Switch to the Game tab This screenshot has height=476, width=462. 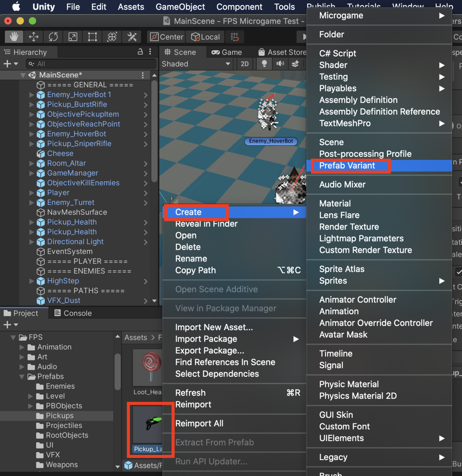[x=227, y=52]
